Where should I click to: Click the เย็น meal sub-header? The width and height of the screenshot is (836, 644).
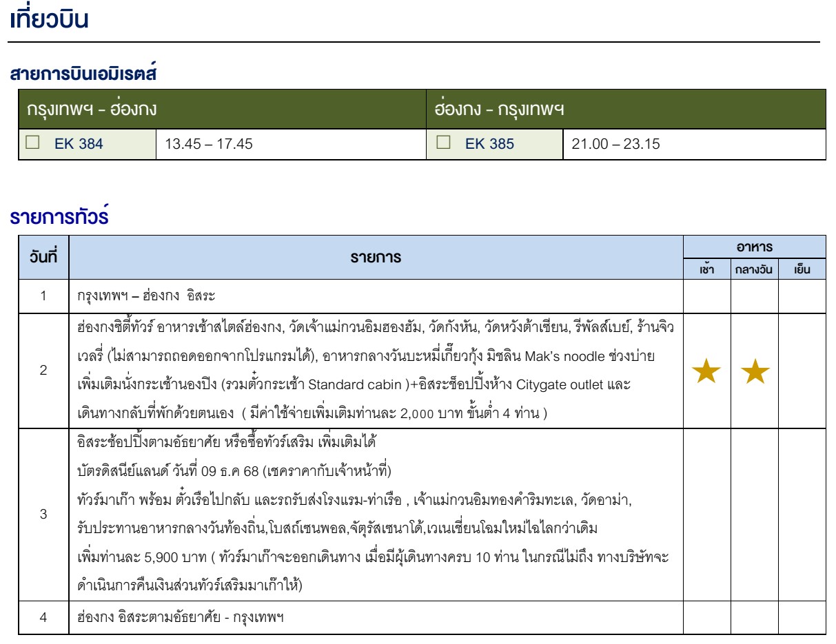[x=802, y=270]
